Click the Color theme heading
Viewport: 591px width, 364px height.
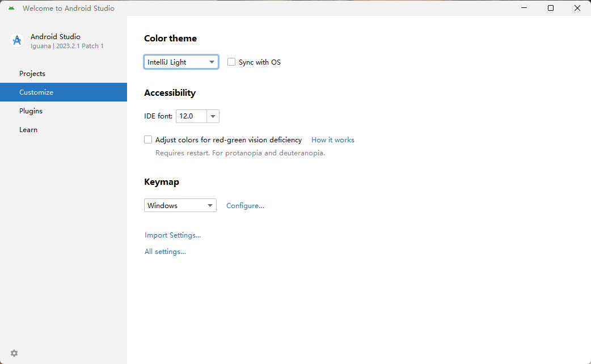click(x=170, y=39)
